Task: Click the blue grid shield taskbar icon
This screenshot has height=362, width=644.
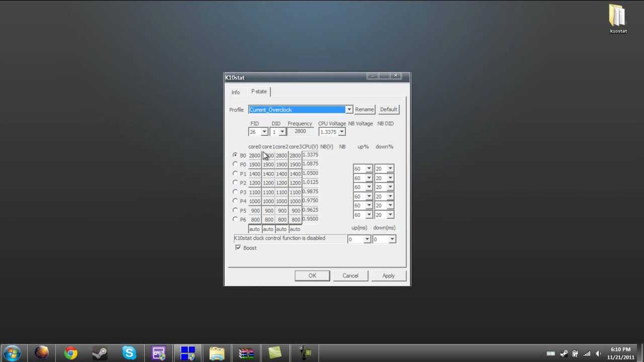Action: point(188,353)
